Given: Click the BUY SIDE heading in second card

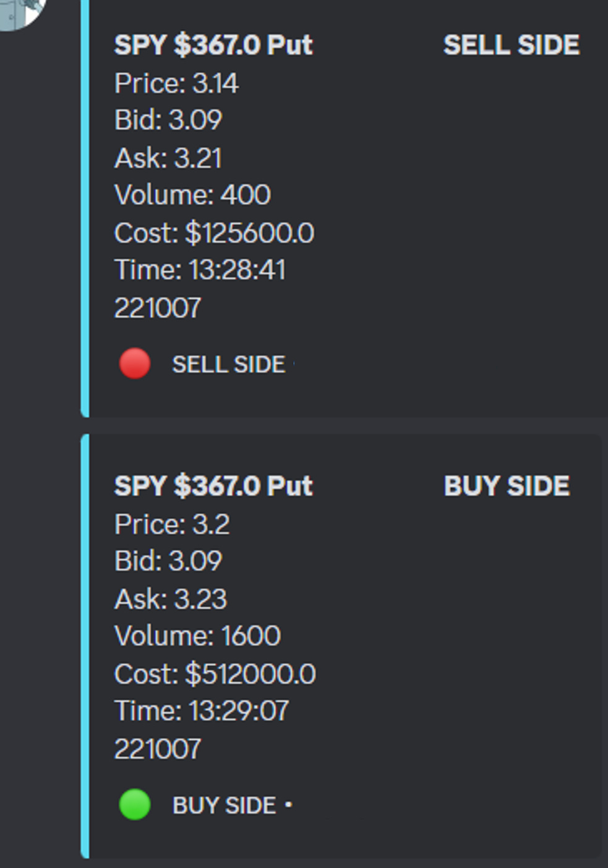Looking at the screenshot, I should point(507,486).
